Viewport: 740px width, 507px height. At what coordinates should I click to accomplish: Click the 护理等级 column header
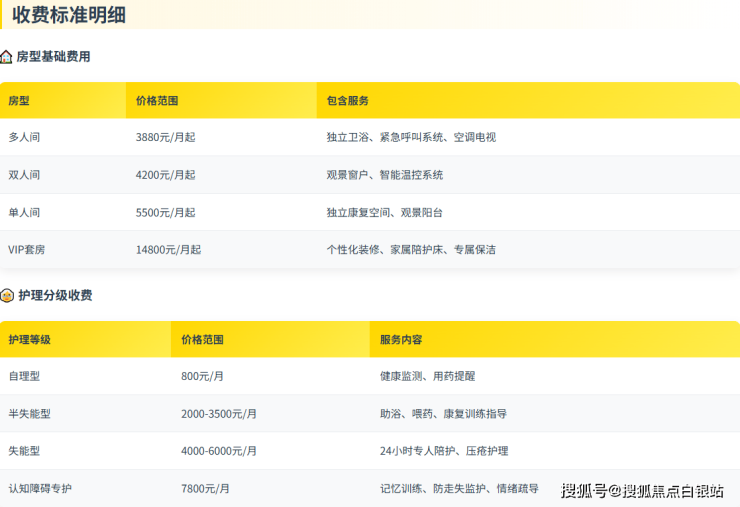coord(29,340)
